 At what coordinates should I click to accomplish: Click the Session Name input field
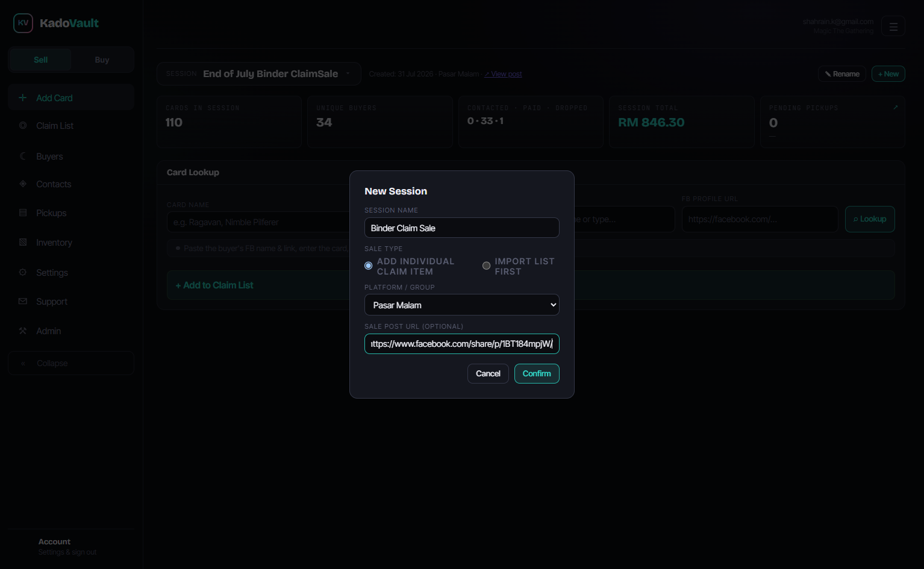click(462, 228)
